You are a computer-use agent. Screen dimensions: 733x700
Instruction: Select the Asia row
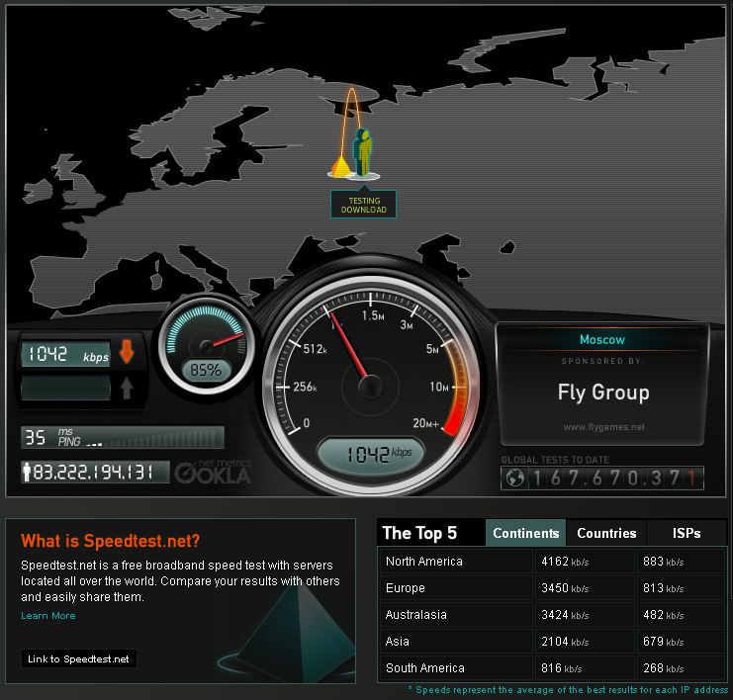[x=553, y=641]
